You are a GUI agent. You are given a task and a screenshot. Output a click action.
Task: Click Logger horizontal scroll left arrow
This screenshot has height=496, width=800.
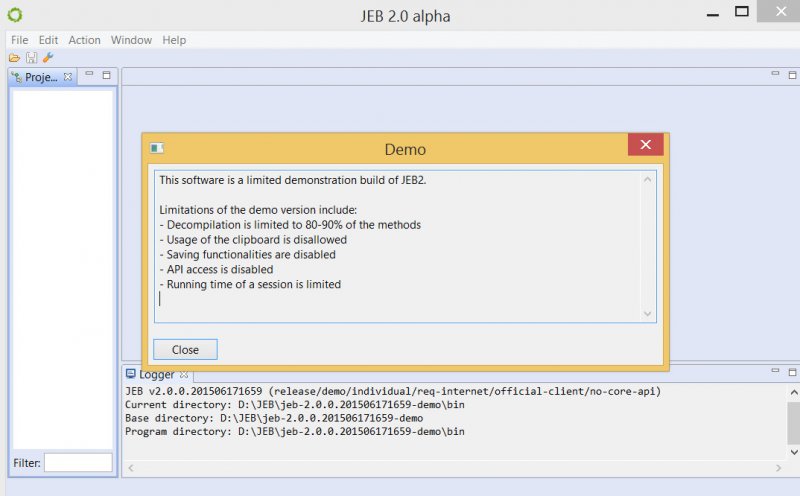pyautogui.click(x=131, y=467)
